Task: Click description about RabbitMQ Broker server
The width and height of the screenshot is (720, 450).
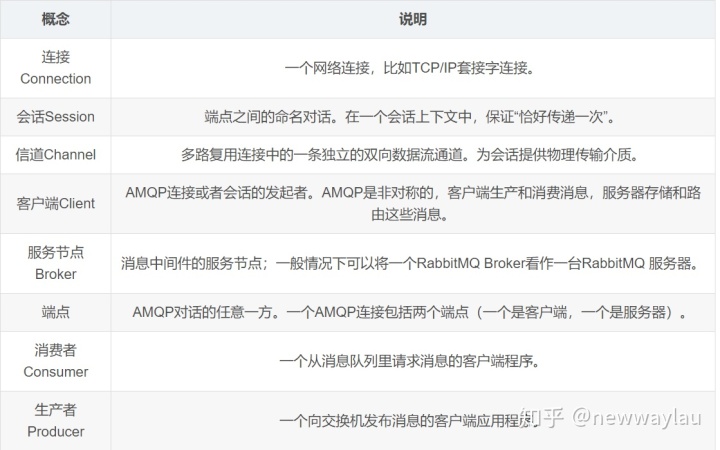Action: point(413,263)
